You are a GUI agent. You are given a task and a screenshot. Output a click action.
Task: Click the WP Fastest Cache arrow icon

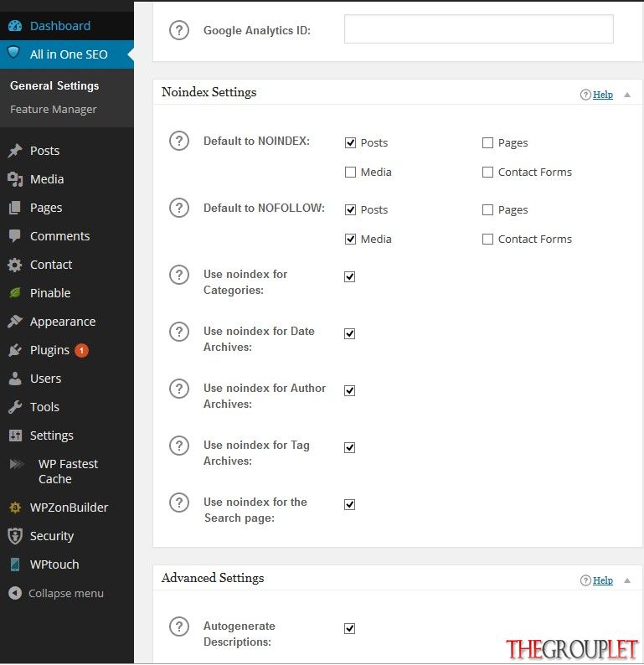click(17, 464)
